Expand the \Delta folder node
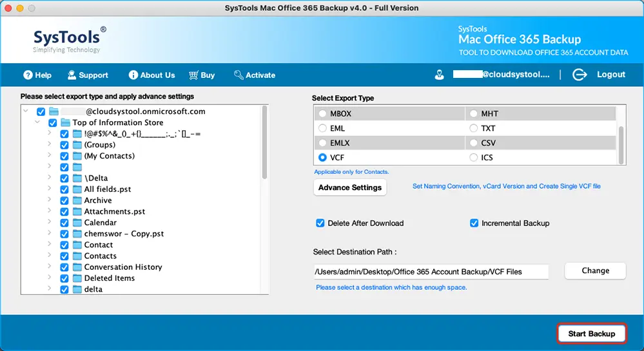The height and width of the screenshot is (351, 644). 49,177
